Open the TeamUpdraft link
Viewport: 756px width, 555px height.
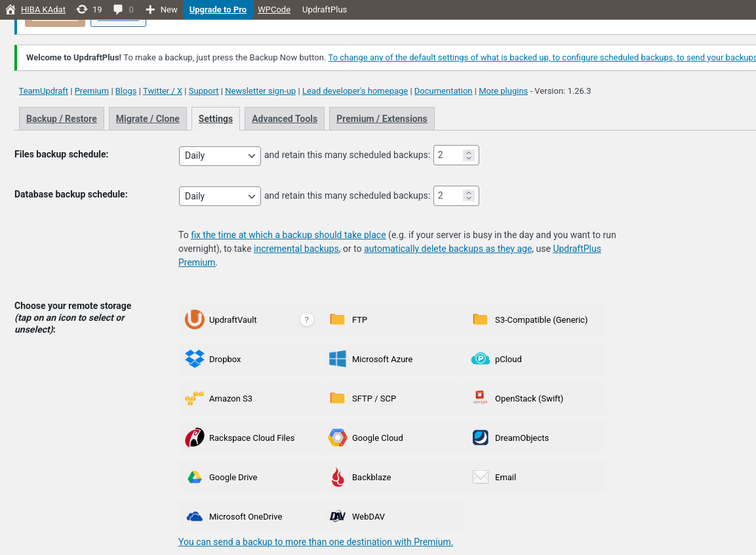tap(43, 91)
